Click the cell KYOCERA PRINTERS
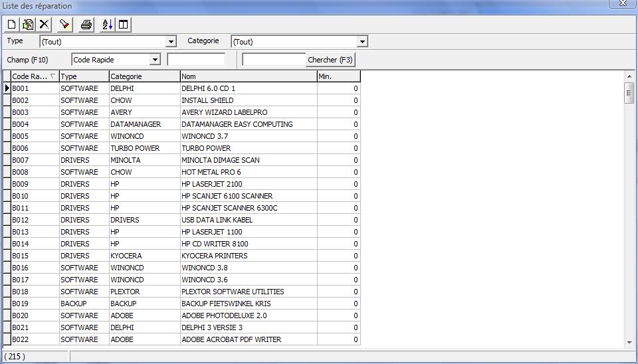The width and height of the screenshot is (638, 364). (249, 256)
